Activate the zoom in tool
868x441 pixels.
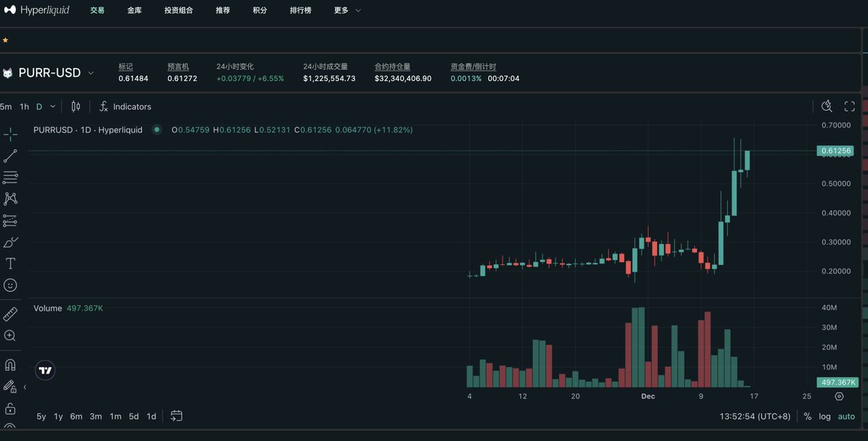(x=10, y=336)
